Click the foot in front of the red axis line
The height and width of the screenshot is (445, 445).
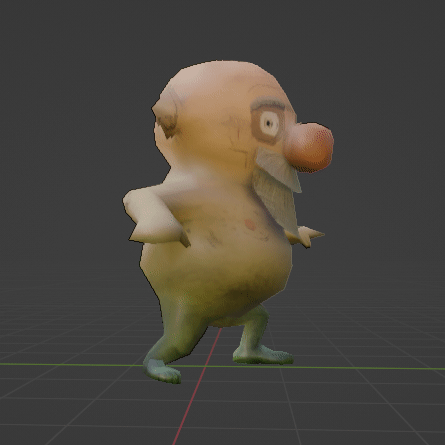tap(163, 372)
